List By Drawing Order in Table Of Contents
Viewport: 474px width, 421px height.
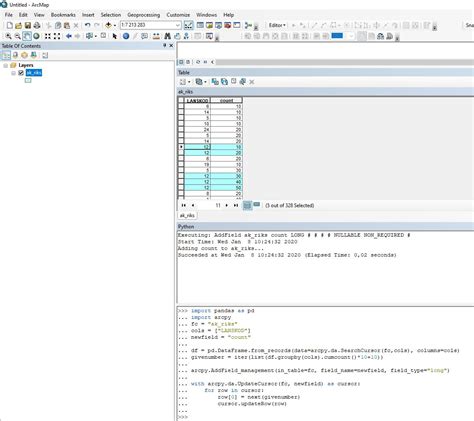[6, 55]
